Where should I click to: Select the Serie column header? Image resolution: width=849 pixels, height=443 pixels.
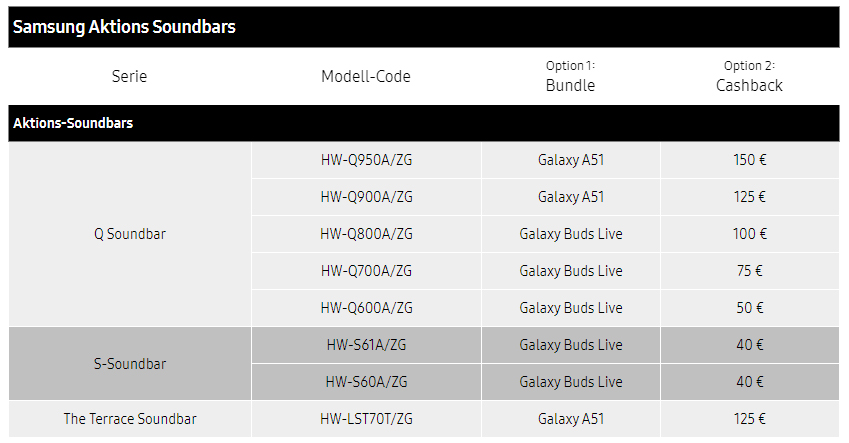[x=129, y=76]
